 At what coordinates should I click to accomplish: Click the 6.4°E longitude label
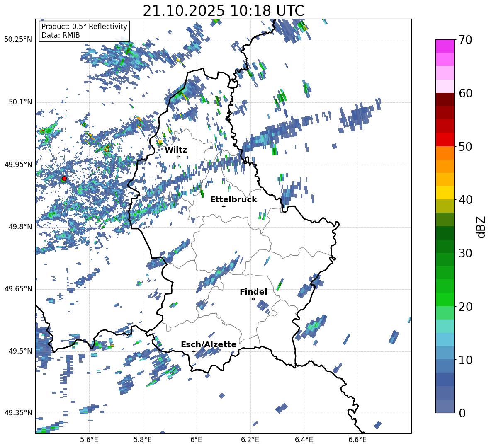304,440
